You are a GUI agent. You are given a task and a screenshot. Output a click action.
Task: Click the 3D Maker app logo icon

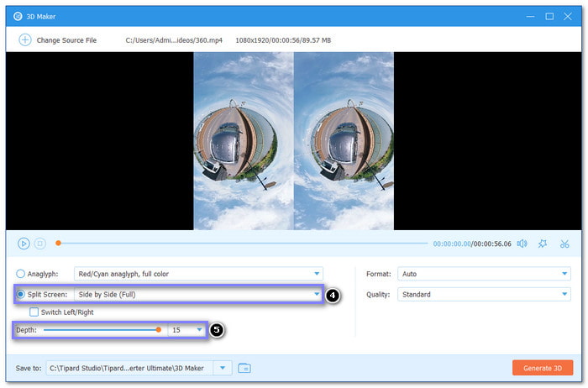(x=12, y=15)
